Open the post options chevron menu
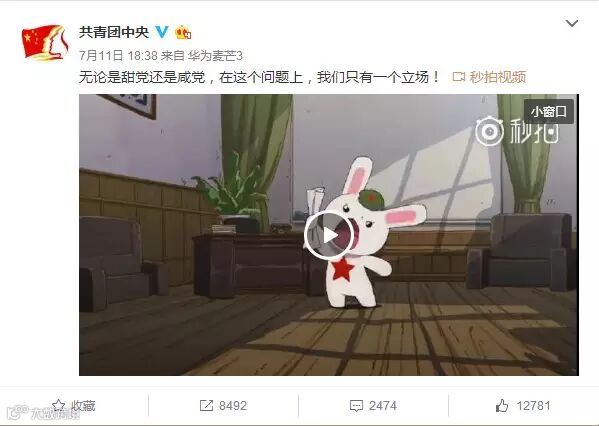Viewport: 599px width, 426px height. pyautogui.click(x=571, y=23)
